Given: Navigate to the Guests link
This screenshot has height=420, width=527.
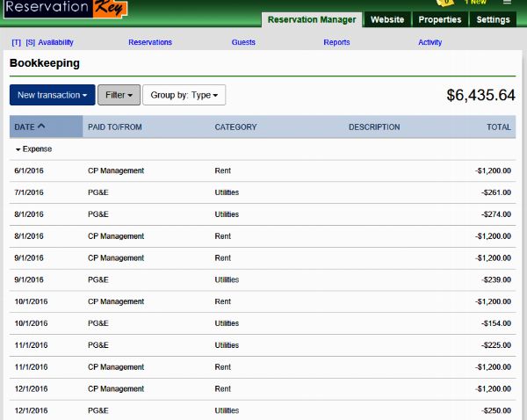Looking at the screenshot, I should click(243, 42).
